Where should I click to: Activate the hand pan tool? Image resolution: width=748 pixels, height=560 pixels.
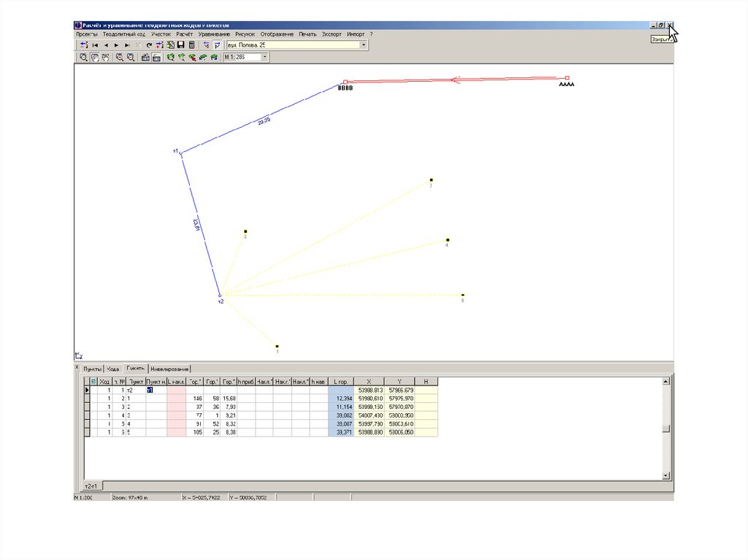[x=95, y=57]
